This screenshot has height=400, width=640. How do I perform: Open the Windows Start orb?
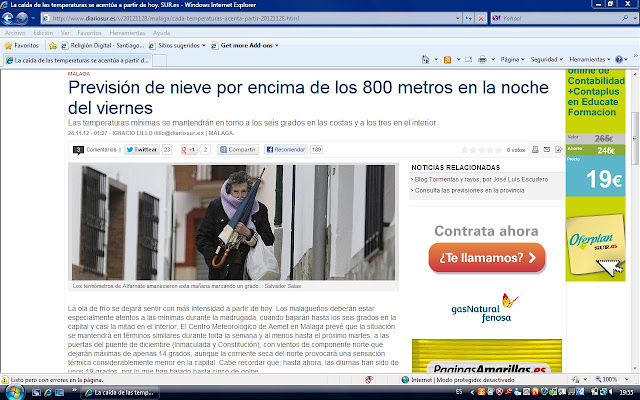point(14,392)
